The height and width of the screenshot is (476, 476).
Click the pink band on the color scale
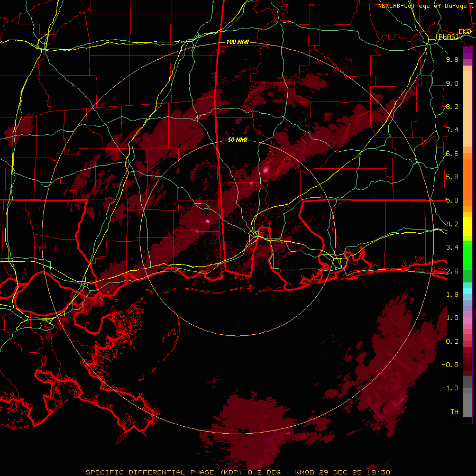pos(467,321)
